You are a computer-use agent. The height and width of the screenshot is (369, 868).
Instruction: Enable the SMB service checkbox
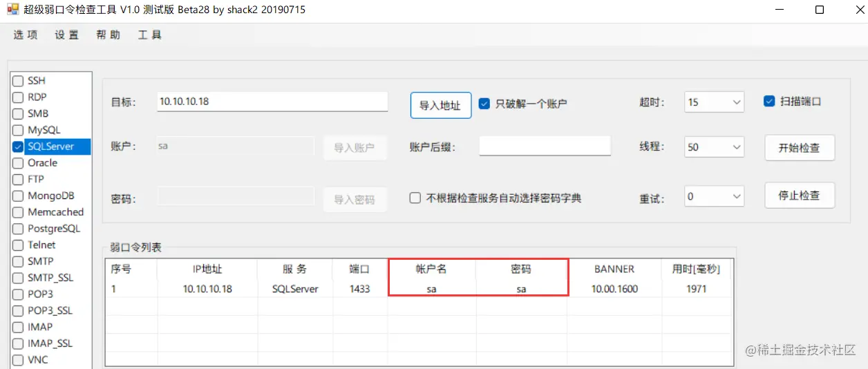[18, 113]
